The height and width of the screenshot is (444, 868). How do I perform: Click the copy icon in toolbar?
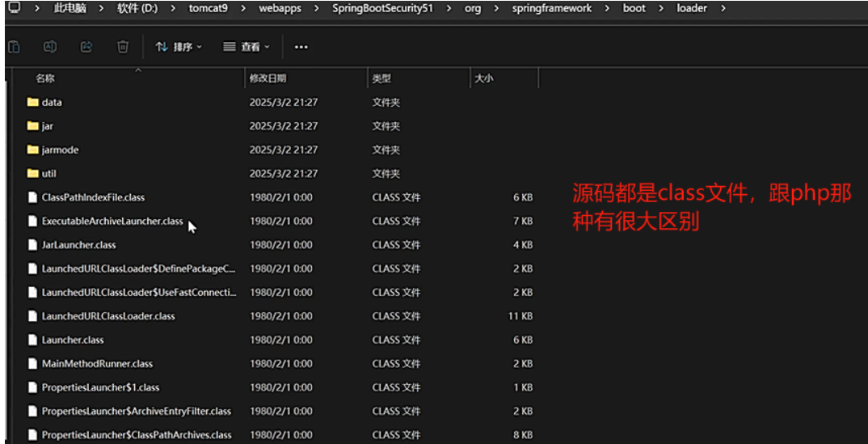pyautogui.click(x=15, y=47)
